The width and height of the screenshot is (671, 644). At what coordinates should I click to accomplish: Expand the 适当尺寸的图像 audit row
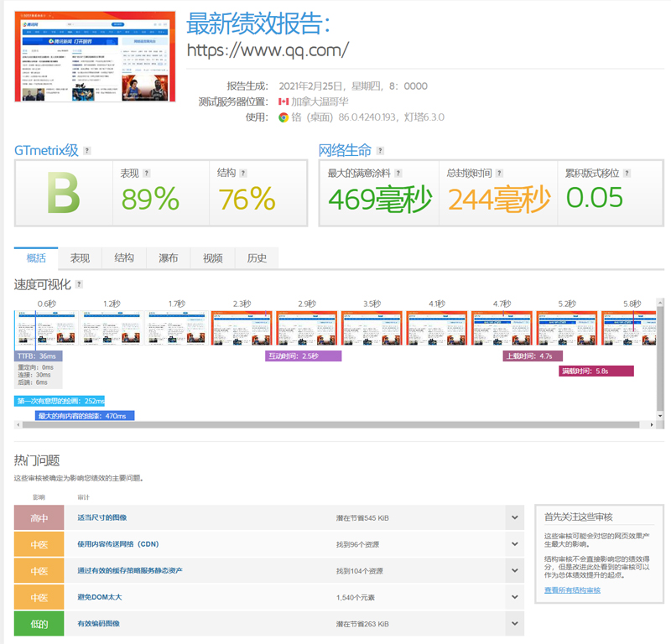tap(514, 517)
